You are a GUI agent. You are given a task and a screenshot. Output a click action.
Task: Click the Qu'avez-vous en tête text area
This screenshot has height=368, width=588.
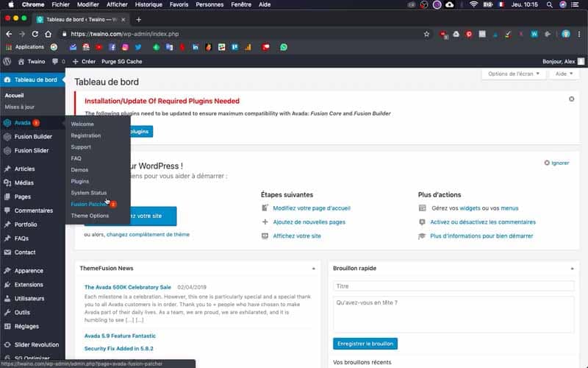(x=453, y=314)
